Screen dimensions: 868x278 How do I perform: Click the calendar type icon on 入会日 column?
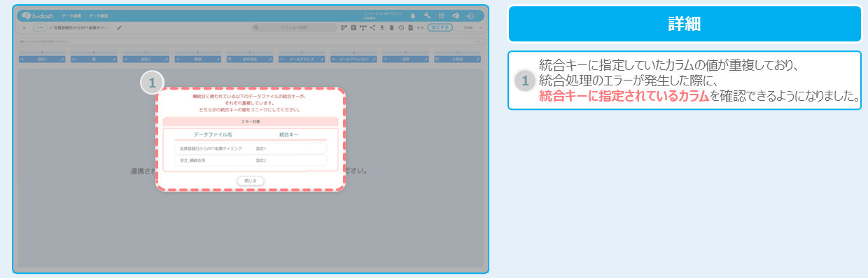[x=437, y=59]
